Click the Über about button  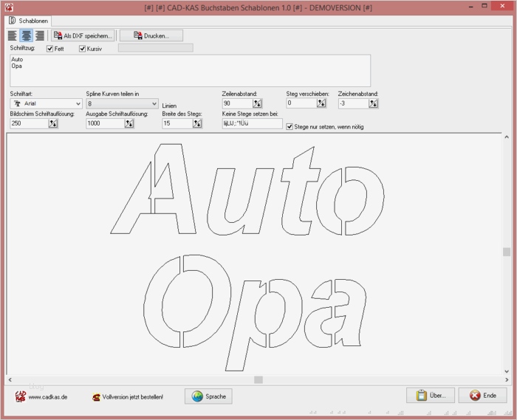430,396
